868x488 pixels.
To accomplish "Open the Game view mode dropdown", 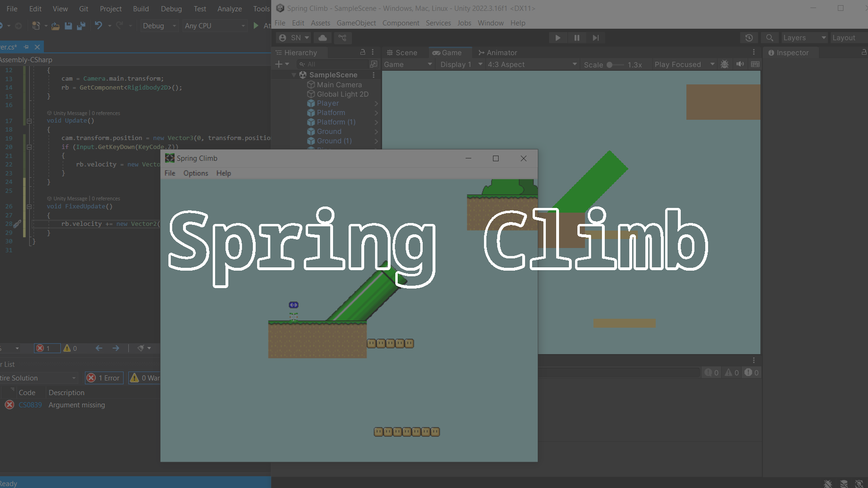I will 408,65.
